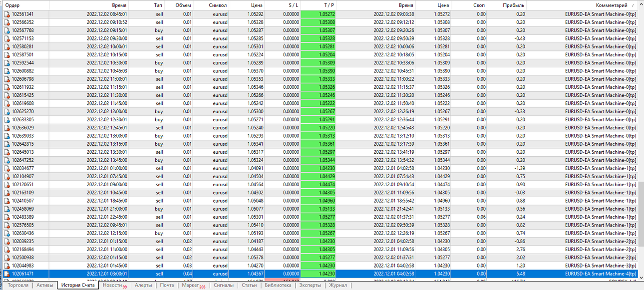Click the order icon for order 102636029
644x290 pixels.
7,128
